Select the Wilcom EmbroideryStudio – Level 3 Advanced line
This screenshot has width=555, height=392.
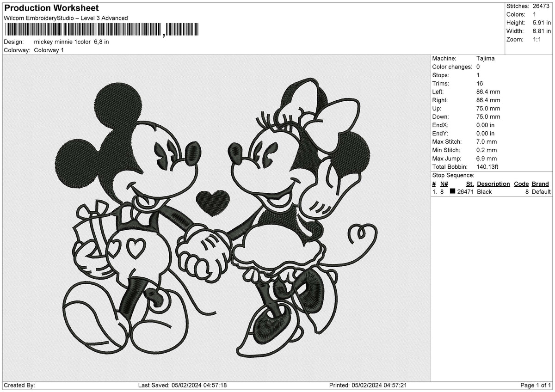tap(66, 18)
